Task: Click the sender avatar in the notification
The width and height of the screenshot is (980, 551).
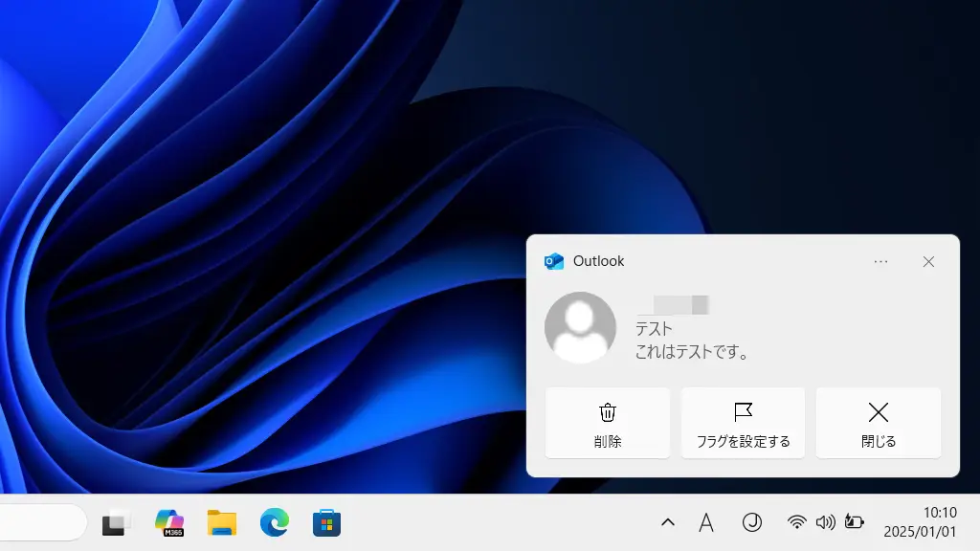Action: coord(580,328)
